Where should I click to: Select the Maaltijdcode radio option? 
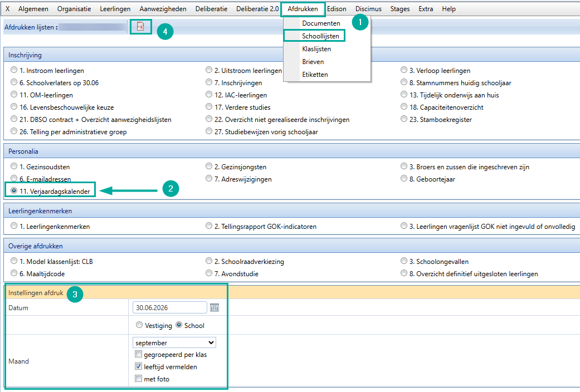point(14,273)
